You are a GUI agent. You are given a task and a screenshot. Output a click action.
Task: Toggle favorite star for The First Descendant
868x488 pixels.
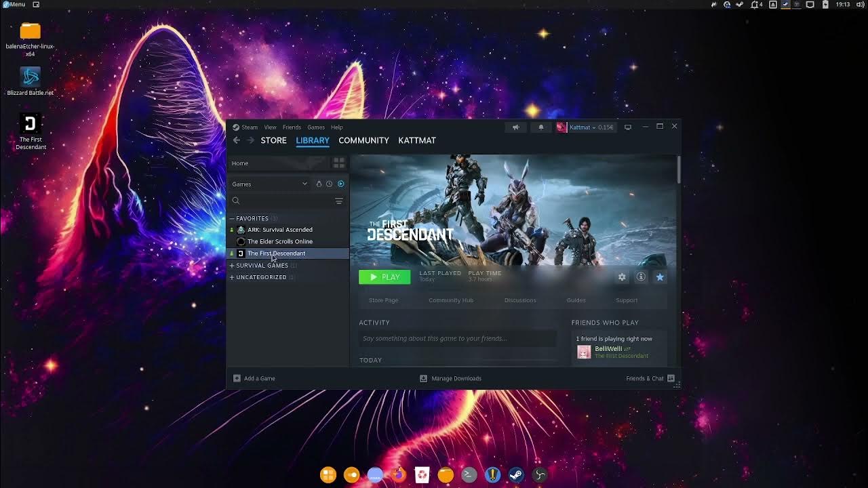pos(660,277)
